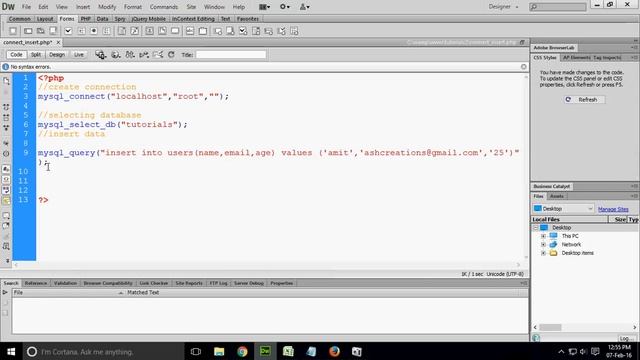Insert Spry Validation Text Field
The width and height of the screenshot is (640, 360).
click(x=218, y=31)
